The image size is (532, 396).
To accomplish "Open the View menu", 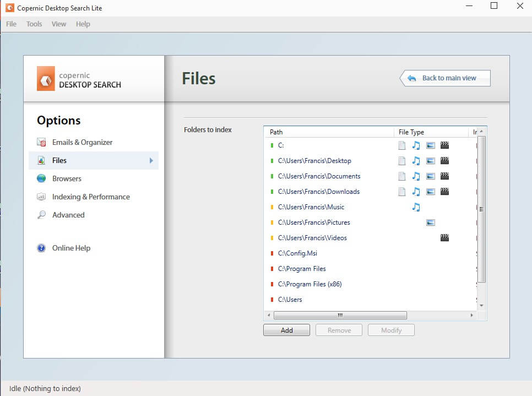I will (x=59, y=24).
